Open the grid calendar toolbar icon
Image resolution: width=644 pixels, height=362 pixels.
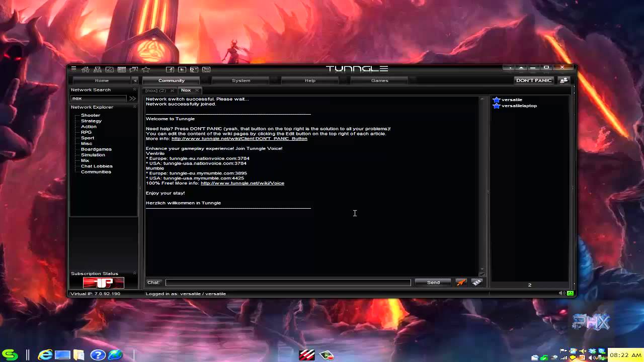(122, 69)
